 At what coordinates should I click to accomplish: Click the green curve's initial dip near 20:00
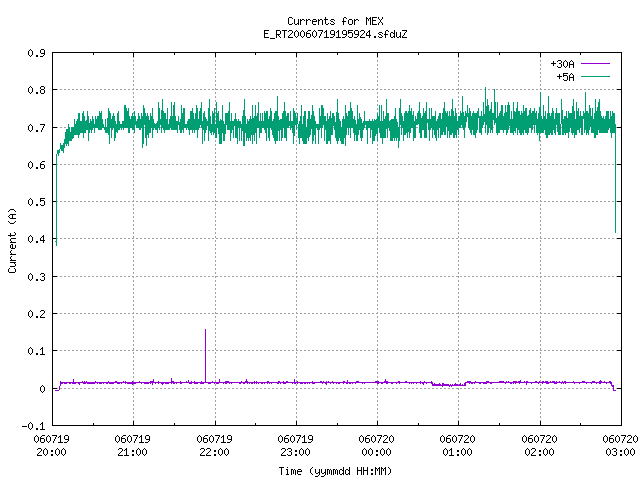[56, 244]
